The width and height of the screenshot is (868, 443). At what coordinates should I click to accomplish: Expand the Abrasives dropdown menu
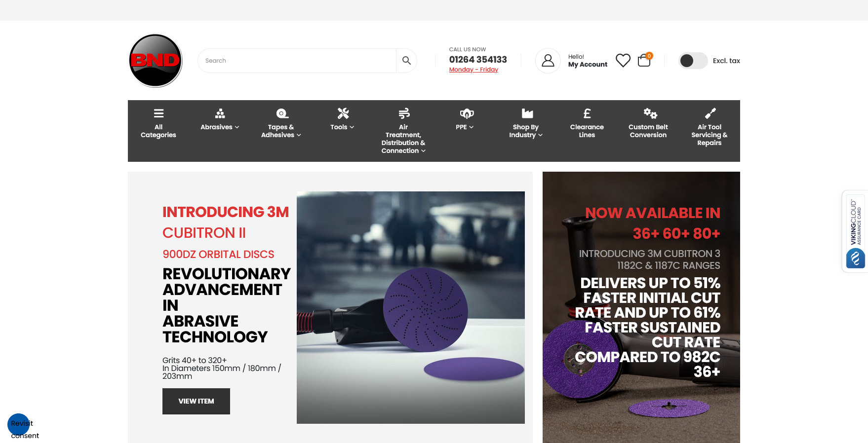click(x=220, y=127)
